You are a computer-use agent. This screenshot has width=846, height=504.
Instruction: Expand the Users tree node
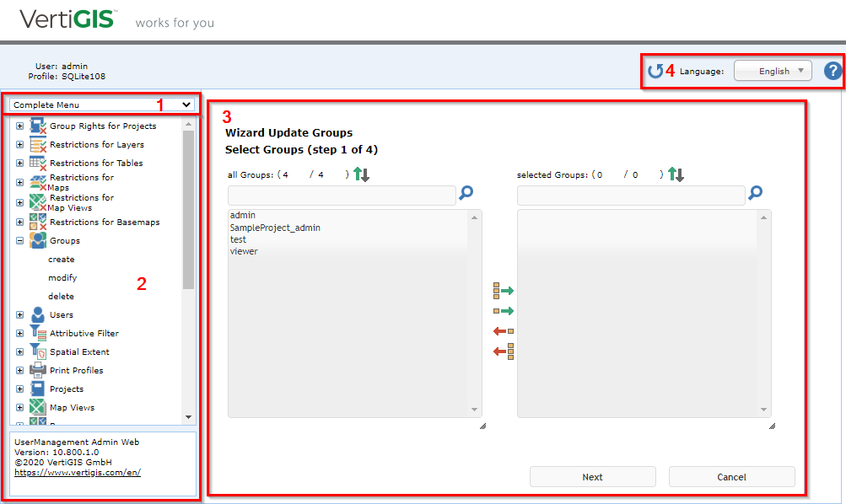tap(19, 315)
